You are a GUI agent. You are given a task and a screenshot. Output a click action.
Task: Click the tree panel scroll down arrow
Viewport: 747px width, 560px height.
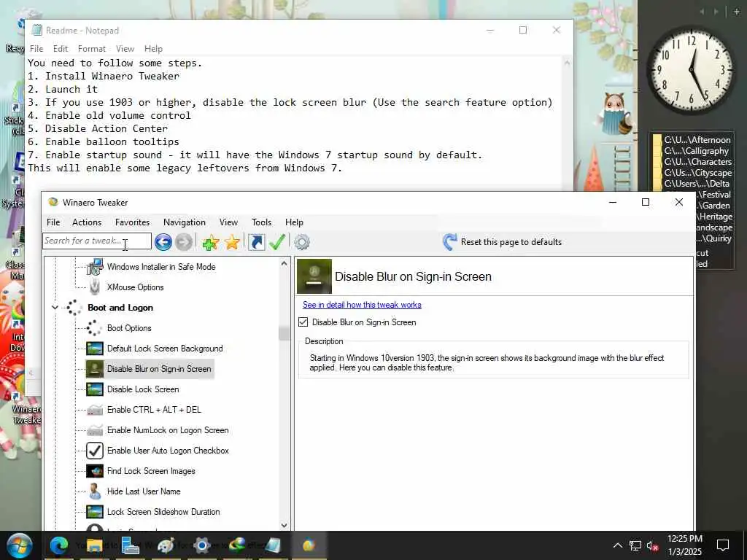pyautogui.click(x=285, y=525)
